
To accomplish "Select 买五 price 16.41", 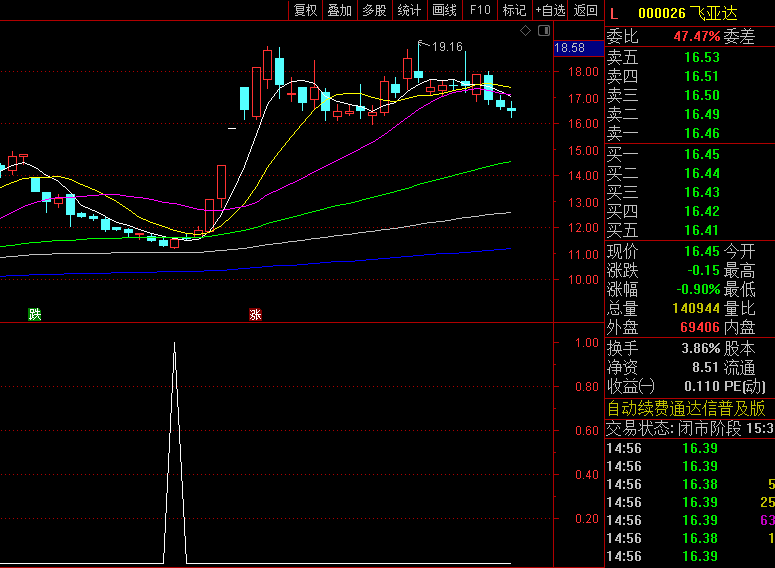I will click(x=701, y=230).
